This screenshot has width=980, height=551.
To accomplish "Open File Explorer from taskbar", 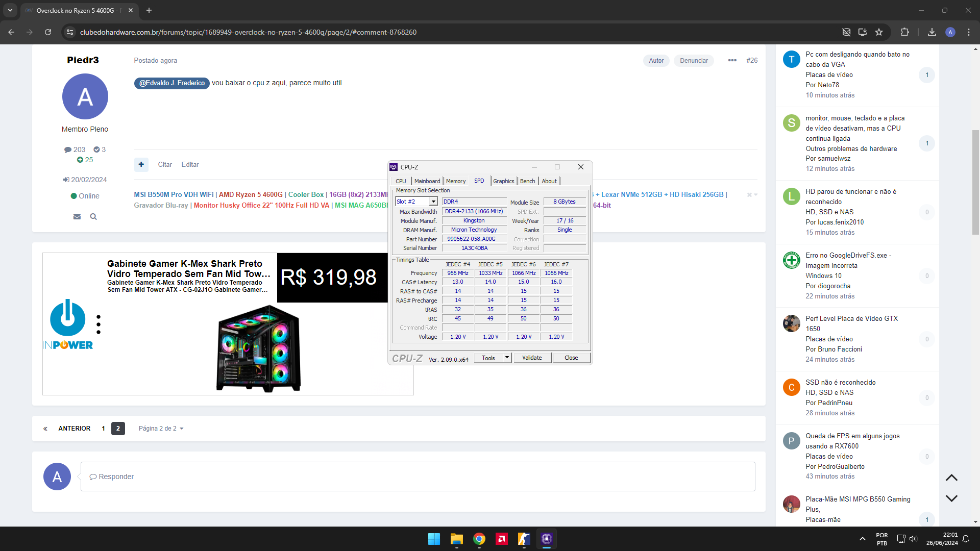I will click(x=456, y=539).
